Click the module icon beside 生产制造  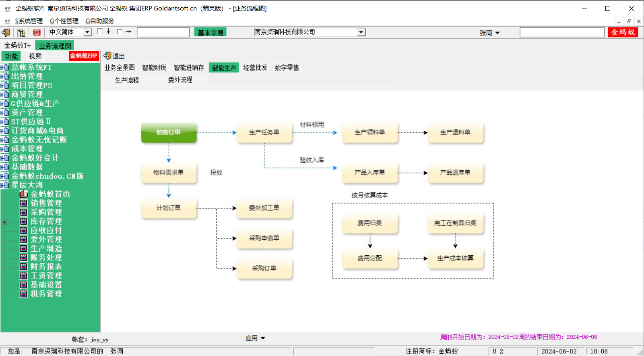click(24, 248)
